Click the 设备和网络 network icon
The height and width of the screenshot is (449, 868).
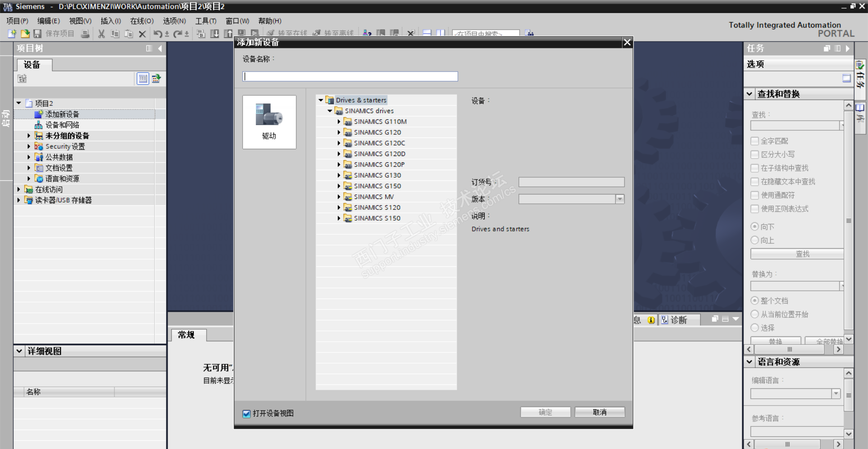(39, 125)
